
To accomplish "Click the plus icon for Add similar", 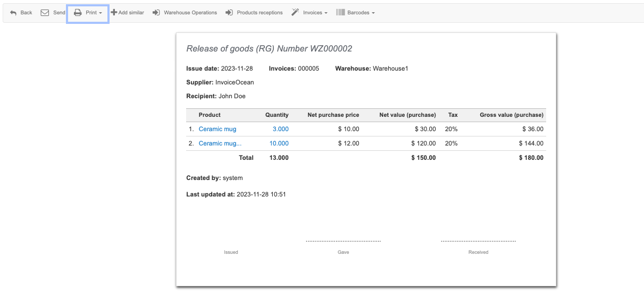I will pos(114,13).
